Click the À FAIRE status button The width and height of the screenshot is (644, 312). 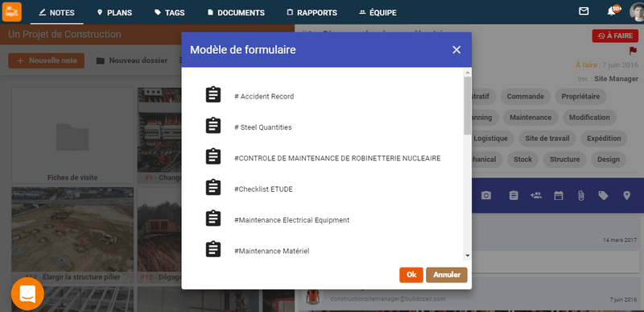click(x=615, y=35)
